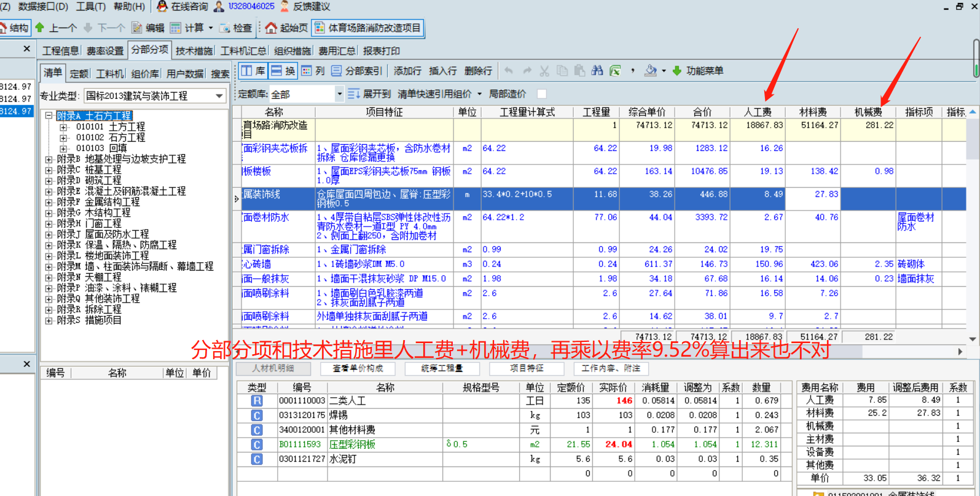The width and height of the screenshot is (980, 496).
Task: Click the 结构 structure toolbar button
Action: [15, 28]
